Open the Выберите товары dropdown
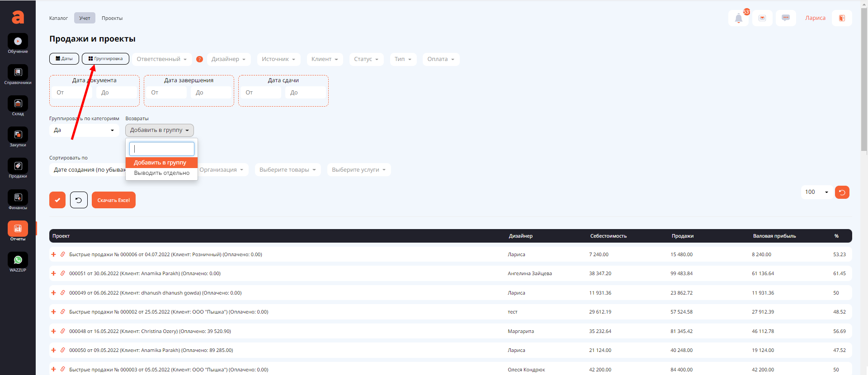The image size is (868, 375). [288, 170]
